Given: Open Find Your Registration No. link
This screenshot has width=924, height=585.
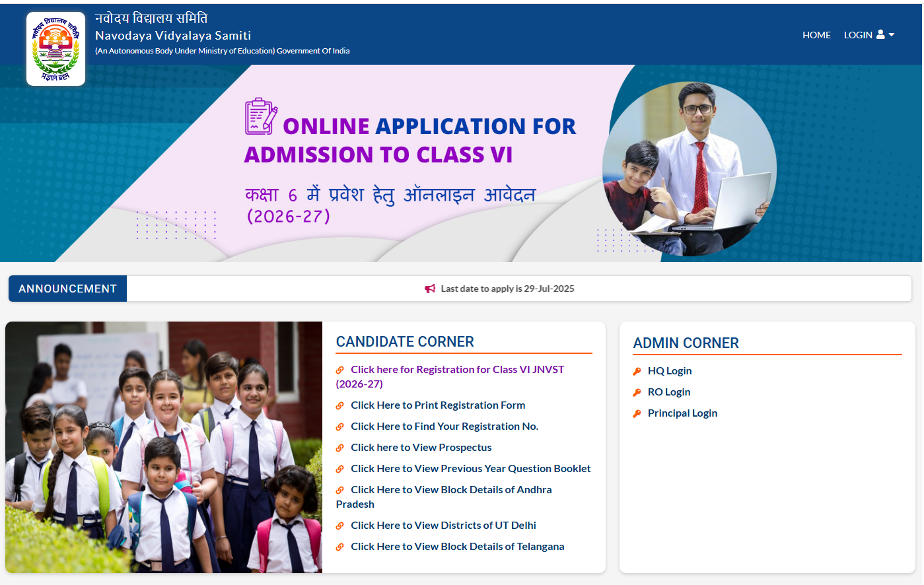Looking at the screenshot, I should (444, 427).
